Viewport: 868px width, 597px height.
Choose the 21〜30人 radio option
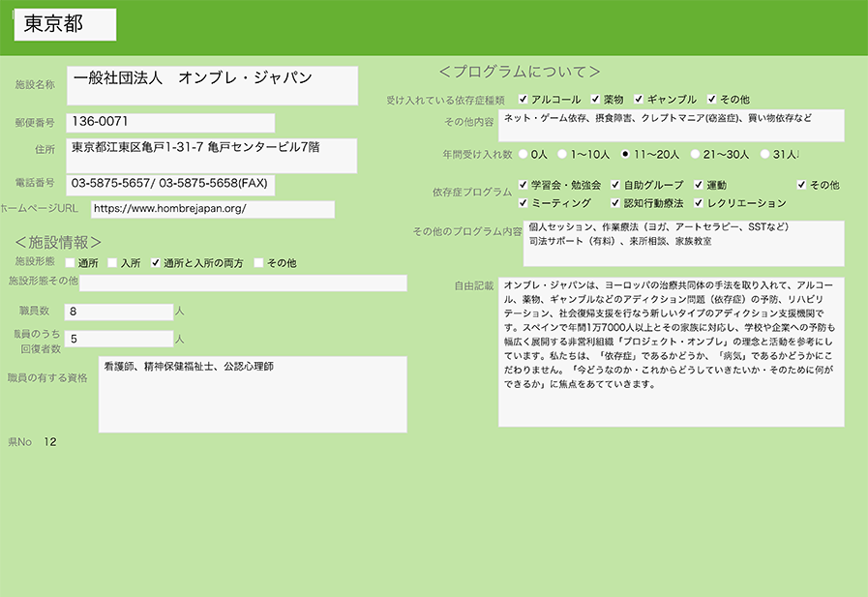[x=695, y=154]
